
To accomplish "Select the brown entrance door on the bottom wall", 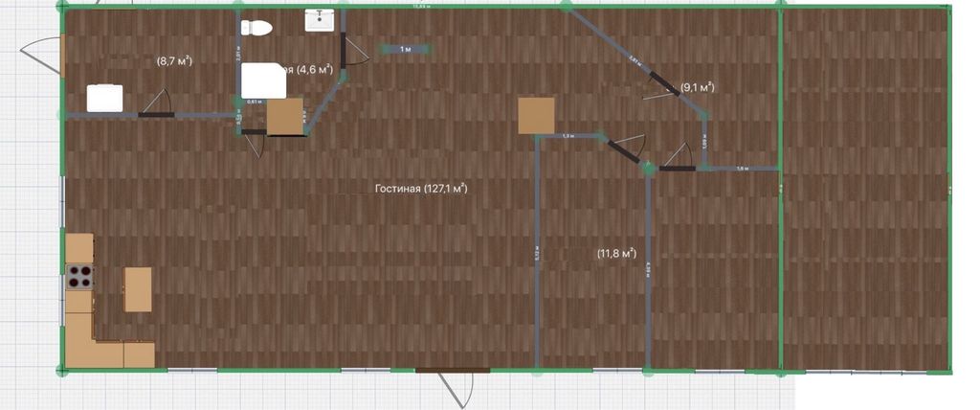I will (x=453, y=371).
